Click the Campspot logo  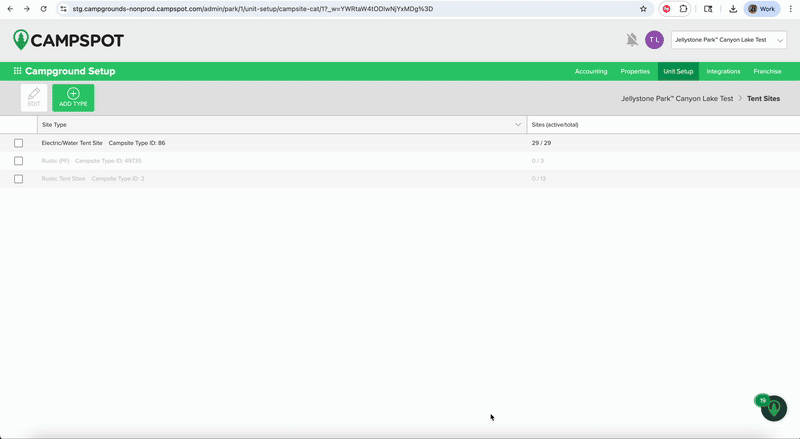[68, 40]
